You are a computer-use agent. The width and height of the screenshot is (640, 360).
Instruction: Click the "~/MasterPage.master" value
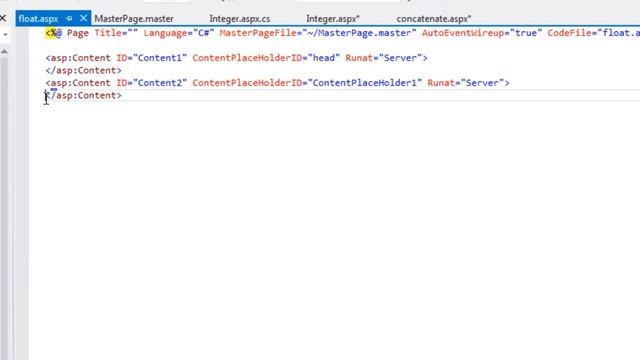point(359,33)
